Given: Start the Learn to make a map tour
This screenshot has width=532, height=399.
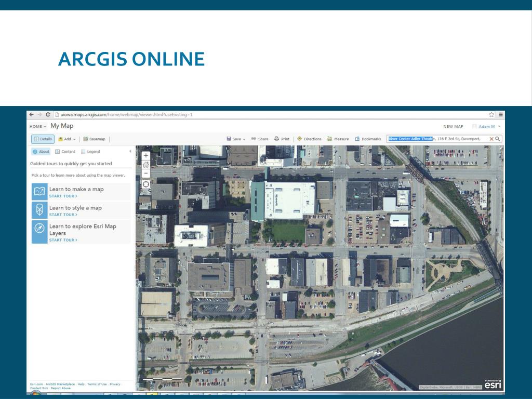Looking at the screenshot, I should coord(63,196).
